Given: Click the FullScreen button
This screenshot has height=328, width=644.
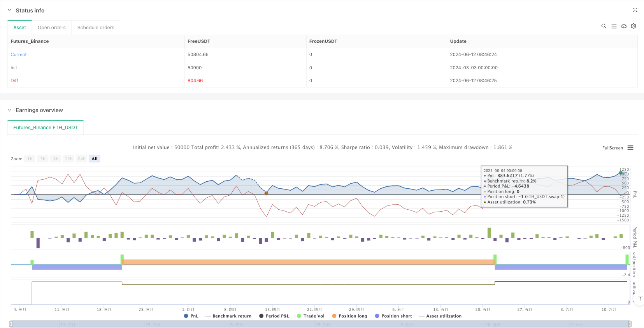Looking at the screenshot, I should pyautogui.click(x=612, y=148).
